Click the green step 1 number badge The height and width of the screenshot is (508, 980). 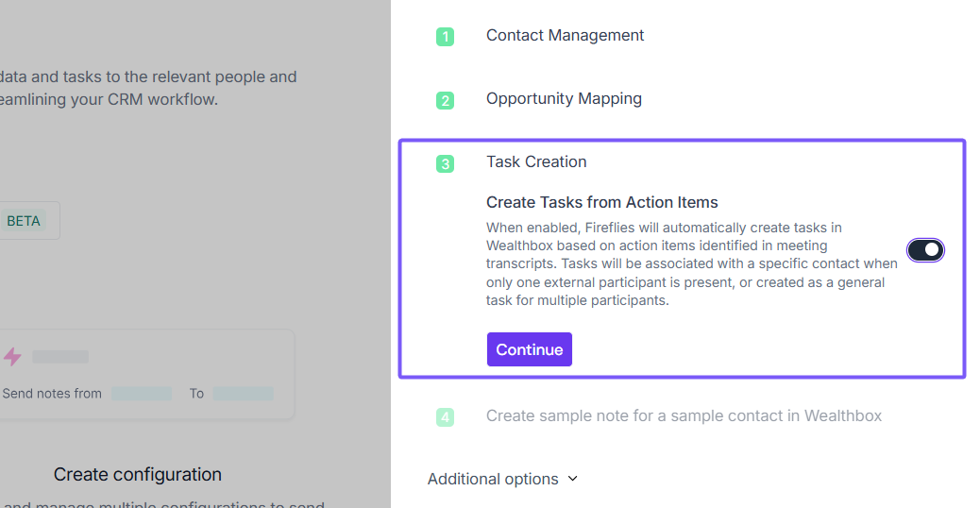click(445, 37)
